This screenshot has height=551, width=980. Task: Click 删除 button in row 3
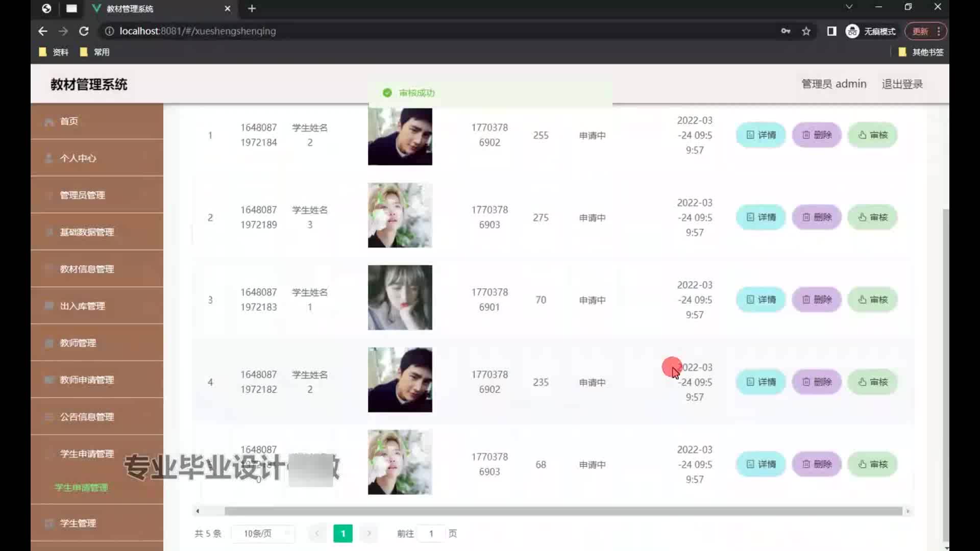817,300
